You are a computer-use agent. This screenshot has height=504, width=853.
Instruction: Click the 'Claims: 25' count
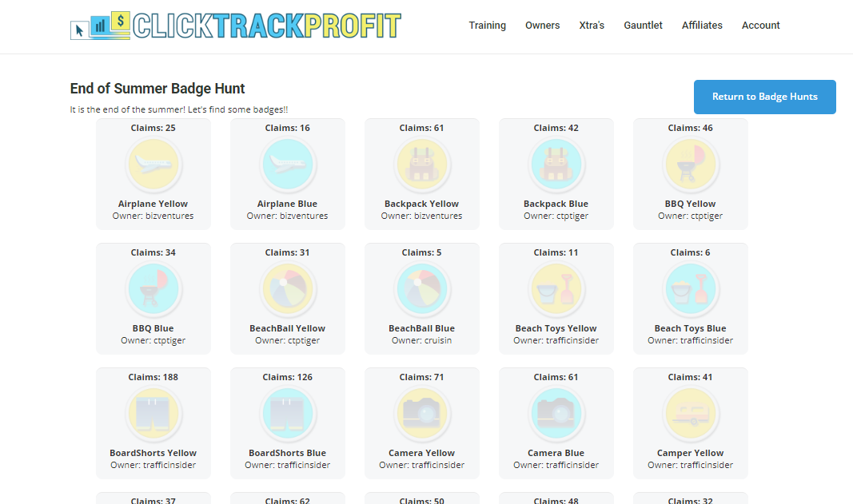tap(153, 129)
